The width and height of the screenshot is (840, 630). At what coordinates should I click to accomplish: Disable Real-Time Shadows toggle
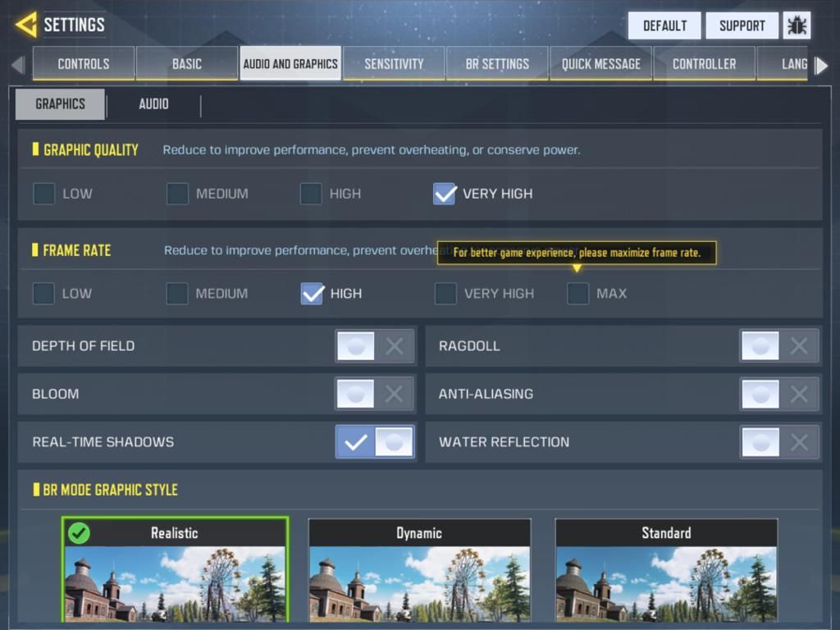375,442
